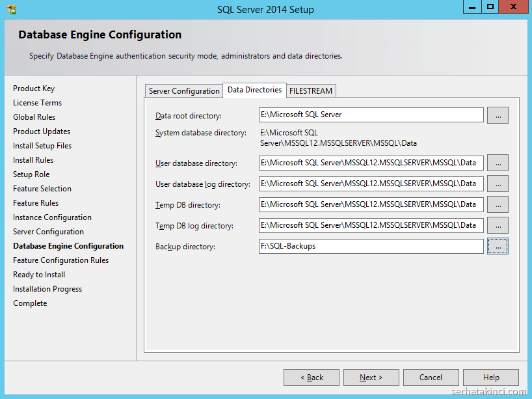
Task: Cancel the SQL Server setup
Action: click(x=431, y=378)
